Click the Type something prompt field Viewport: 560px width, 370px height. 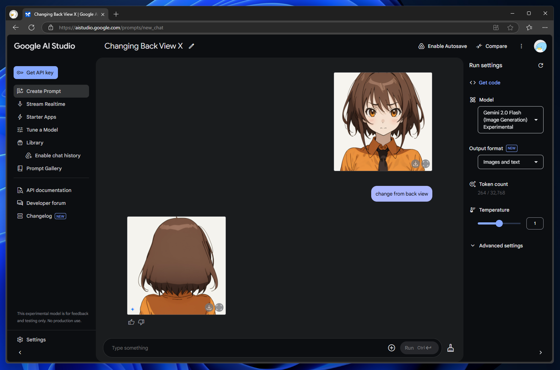point(246,348)
